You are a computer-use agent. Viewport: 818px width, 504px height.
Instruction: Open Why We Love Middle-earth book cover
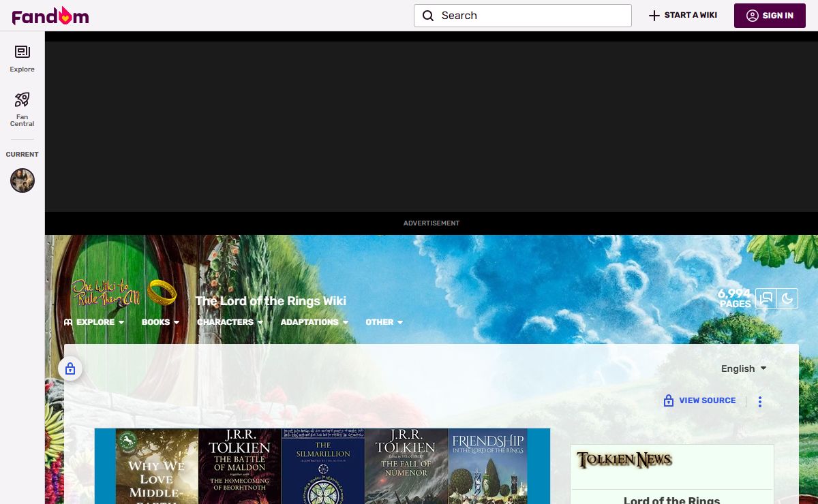(x=157, y=467)
